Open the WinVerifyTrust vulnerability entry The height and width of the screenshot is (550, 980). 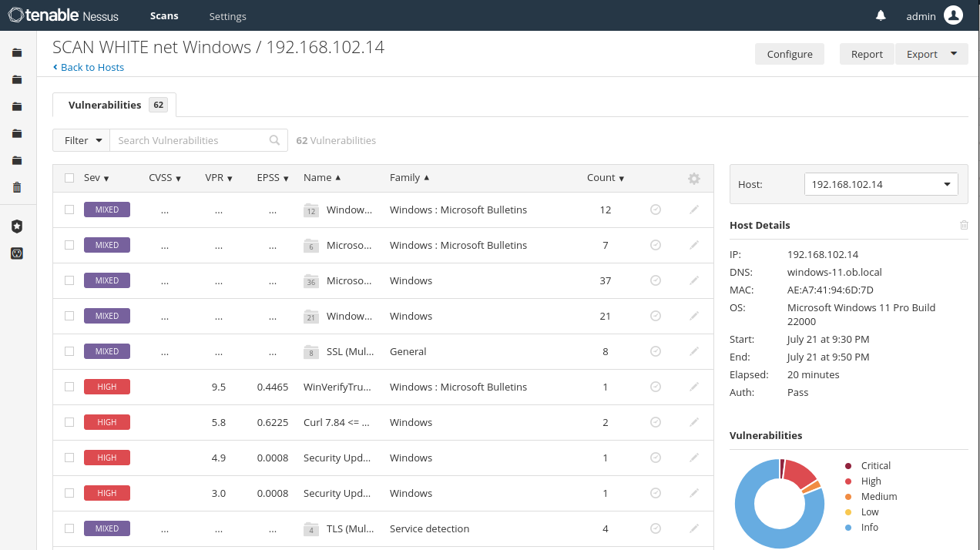point(338,387)
